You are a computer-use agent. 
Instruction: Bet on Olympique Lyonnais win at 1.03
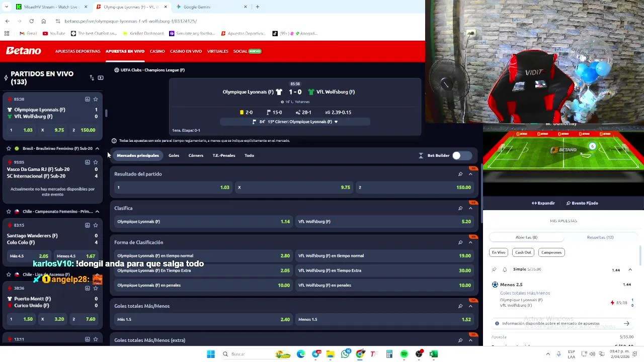point(173,188)
